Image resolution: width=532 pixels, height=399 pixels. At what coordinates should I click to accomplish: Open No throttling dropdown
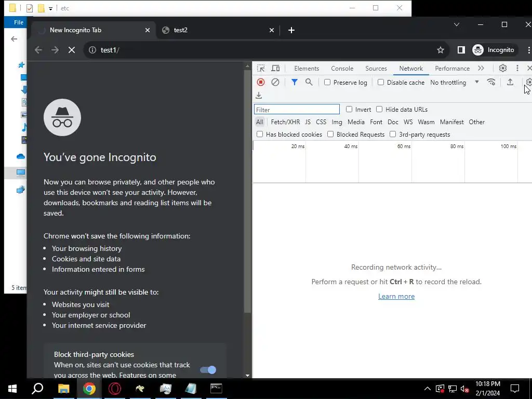455,83
